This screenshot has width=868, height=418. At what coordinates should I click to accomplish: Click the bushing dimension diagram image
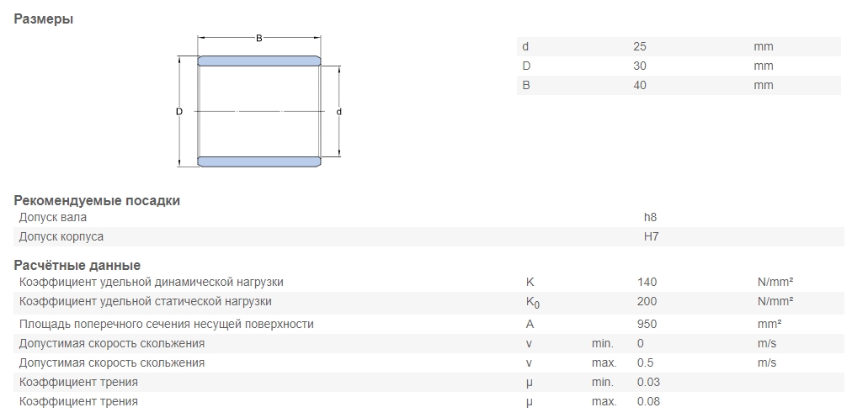click(259, 101)
